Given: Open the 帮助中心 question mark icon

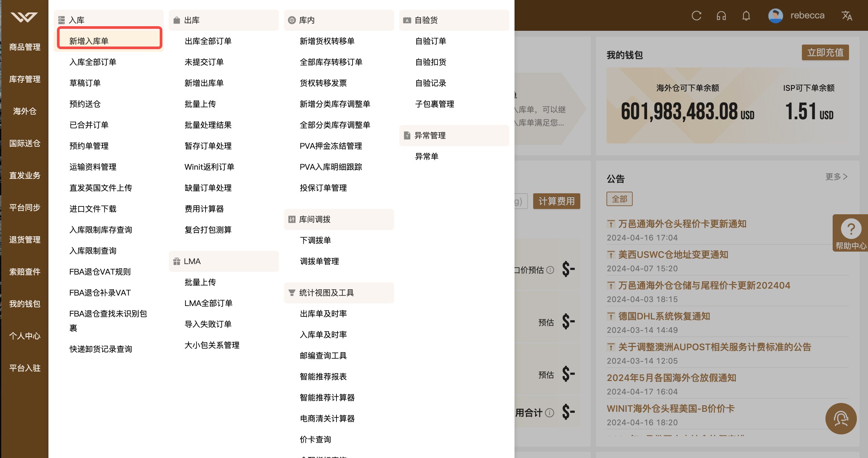Looking at the screenshot, I should [851, 229].
